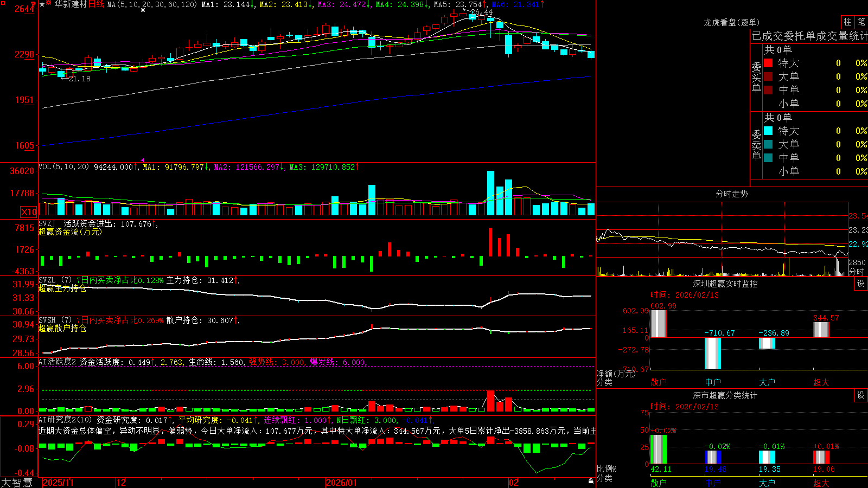Click the SVZL (7) indicator name

coord(55,280)
